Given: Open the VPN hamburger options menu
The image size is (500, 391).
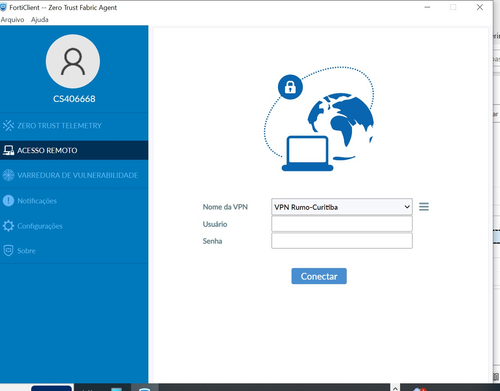Looking at the screenshot, I should click(x=424, y=207).
